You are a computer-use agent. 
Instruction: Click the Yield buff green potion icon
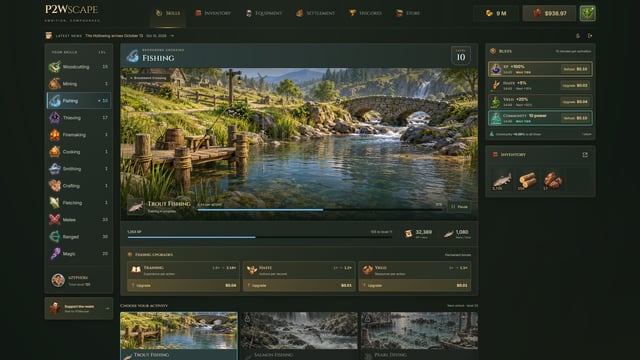496,102
